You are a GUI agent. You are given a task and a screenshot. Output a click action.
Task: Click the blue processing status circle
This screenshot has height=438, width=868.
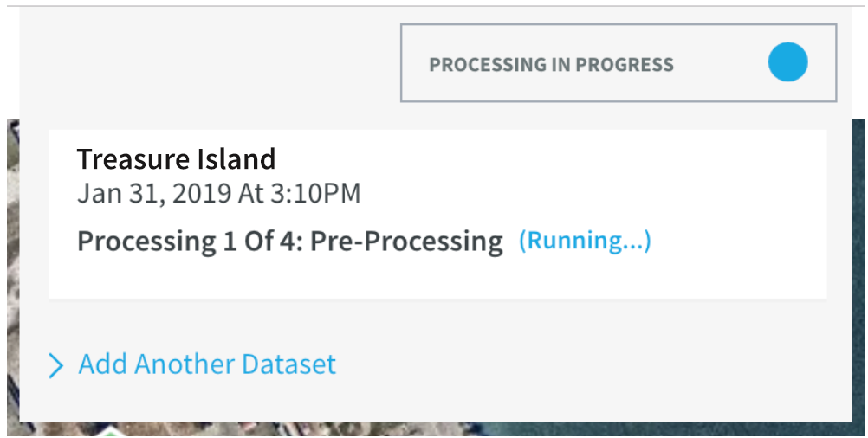coord(787,62)
